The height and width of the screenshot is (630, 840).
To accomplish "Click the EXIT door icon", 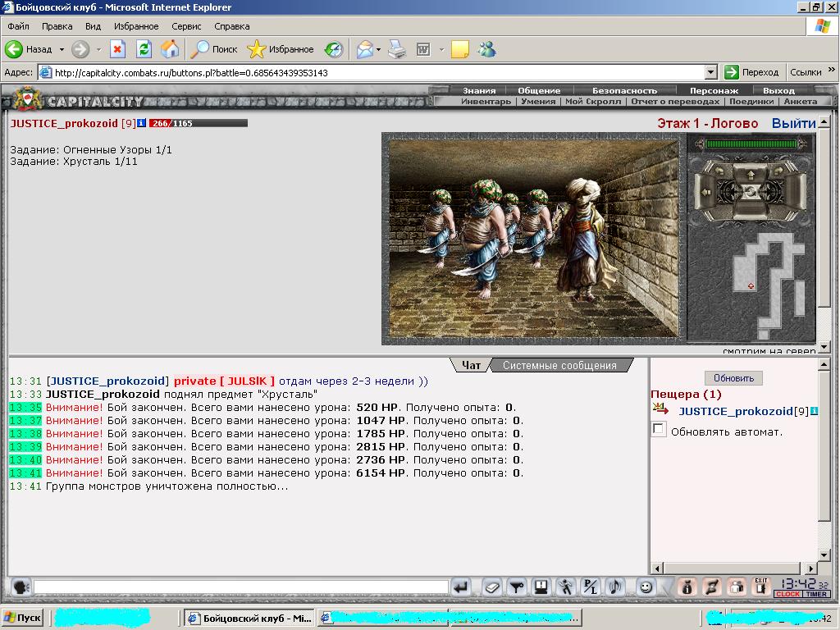I will [761, 587].
